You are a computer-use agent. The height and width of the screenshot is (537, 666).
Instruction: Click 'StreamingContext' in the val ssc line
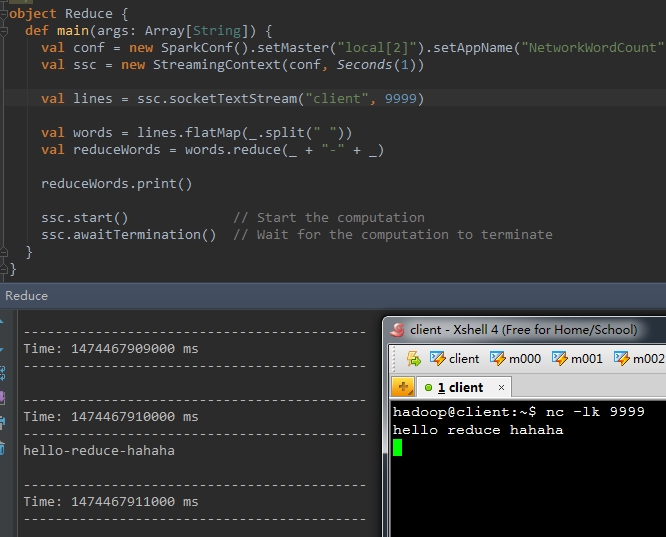pos(217,65)
